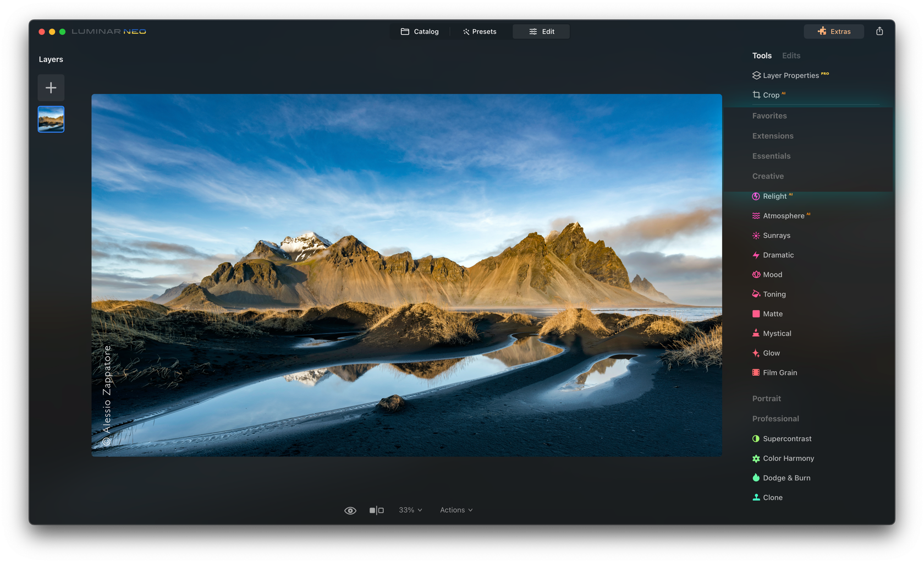
Task: Open the Film Grain tool
Action: coord(780,373)
